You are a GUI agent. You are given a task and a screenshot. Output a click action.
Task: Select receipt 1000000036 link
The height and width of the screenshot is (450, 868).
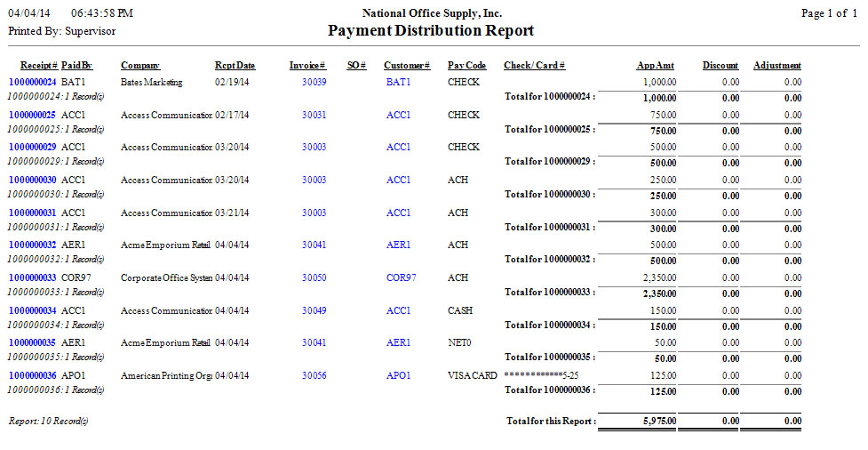coord(32,376)
